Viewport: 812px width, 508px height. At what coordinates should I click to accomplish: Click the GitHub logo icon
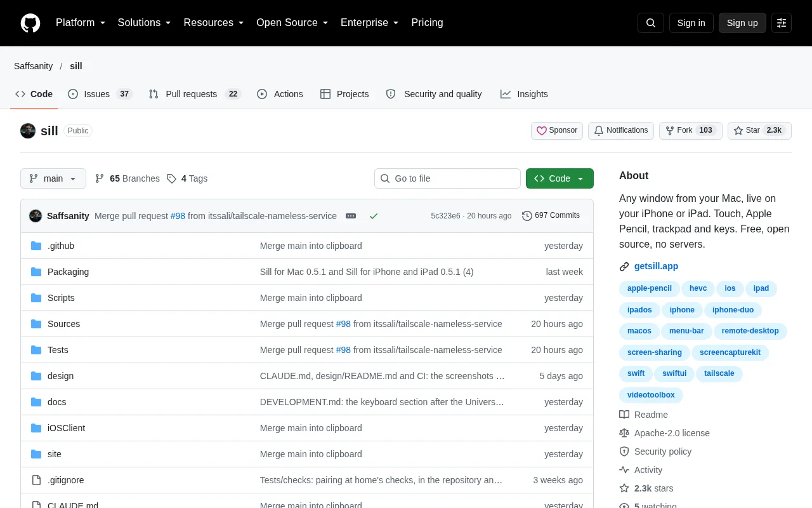pos(30,23)
